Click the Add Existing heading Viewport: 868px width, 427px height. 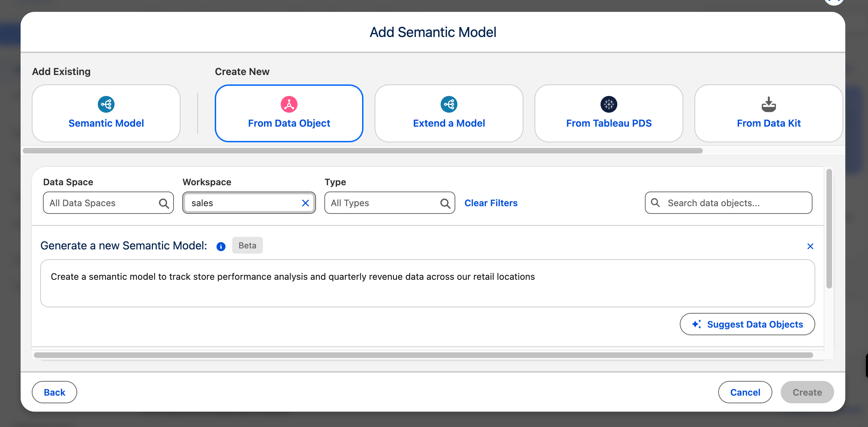tap(61, 72)
